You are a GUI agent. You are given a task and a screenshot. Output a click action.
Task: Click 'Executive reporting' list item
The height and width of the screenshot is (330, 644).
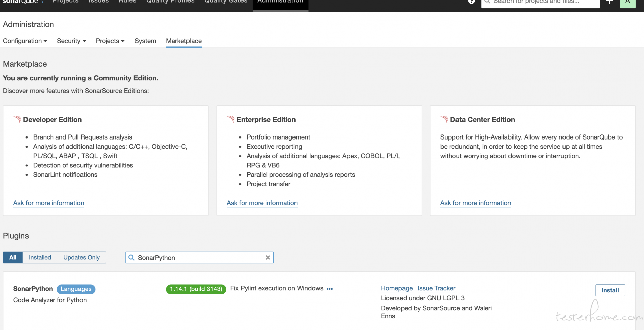(274, 147)
